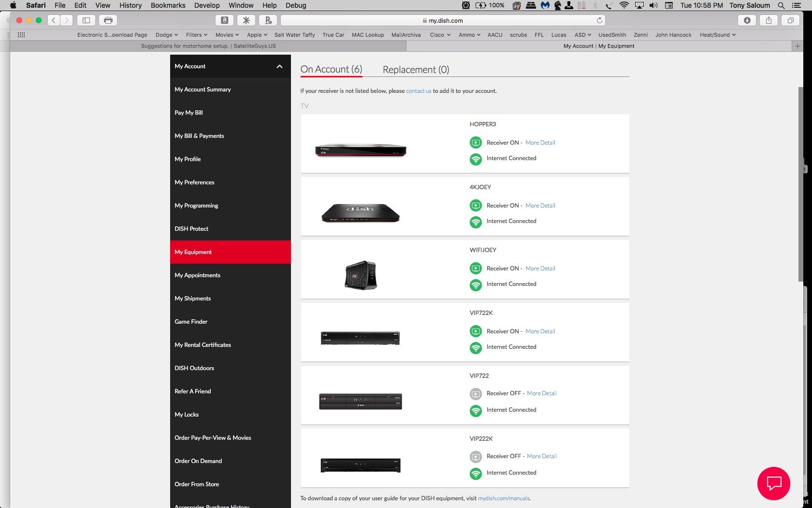The width and height of the screenshot is (812, 508).
Task: Open the Bookmarks menu
Action: click(x=168, y=5)
